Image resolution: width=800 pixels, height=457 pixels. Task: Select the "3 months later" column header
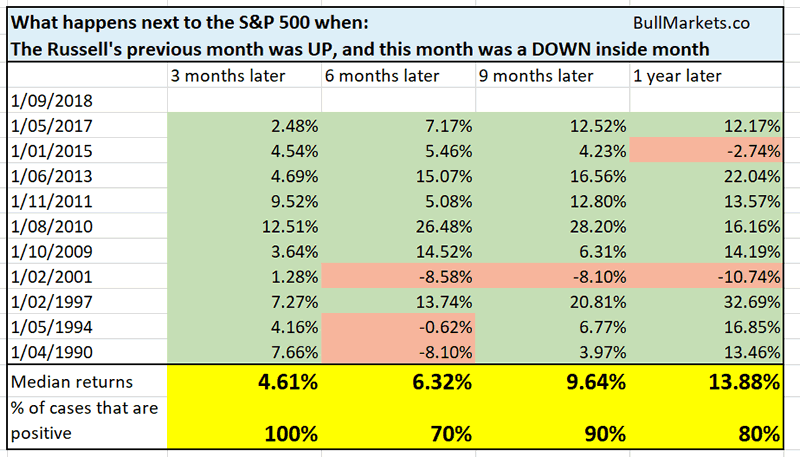(228, 74)
